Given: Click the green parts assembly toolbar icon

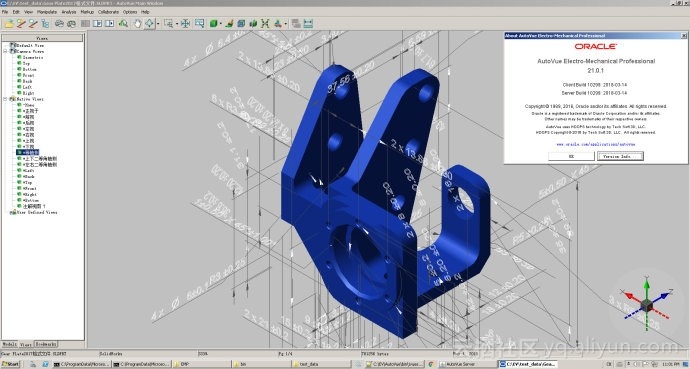Looking at the screenshot, I should click(253, 24).
